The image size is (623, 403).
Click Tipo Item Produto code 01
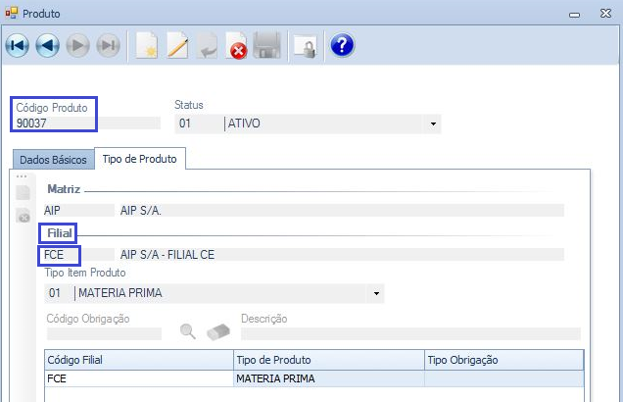(x=55, y=293)
